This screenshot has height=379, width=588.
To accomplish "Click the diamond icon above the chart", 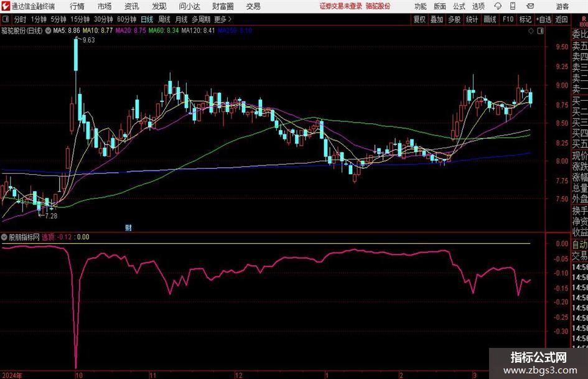I will pyautogui.click(x=531, y=31).
